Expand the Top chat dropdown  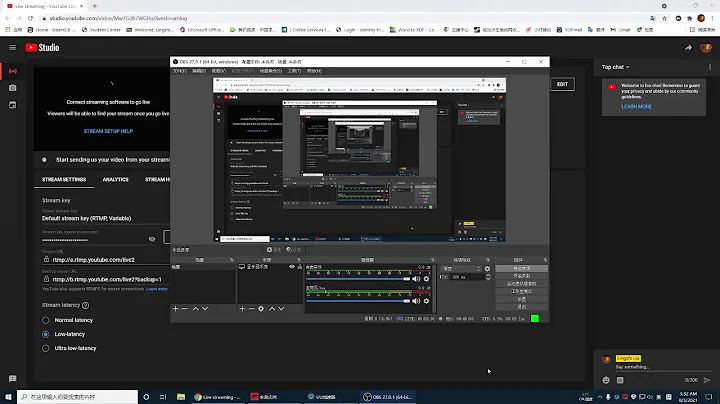click(x=615, y=67)
